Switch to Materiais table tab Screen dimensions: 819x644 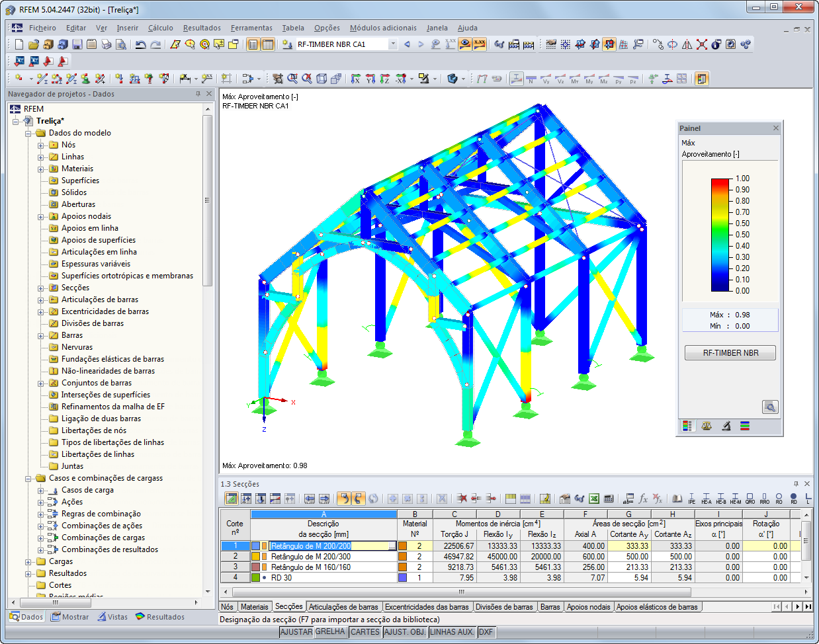255,606
